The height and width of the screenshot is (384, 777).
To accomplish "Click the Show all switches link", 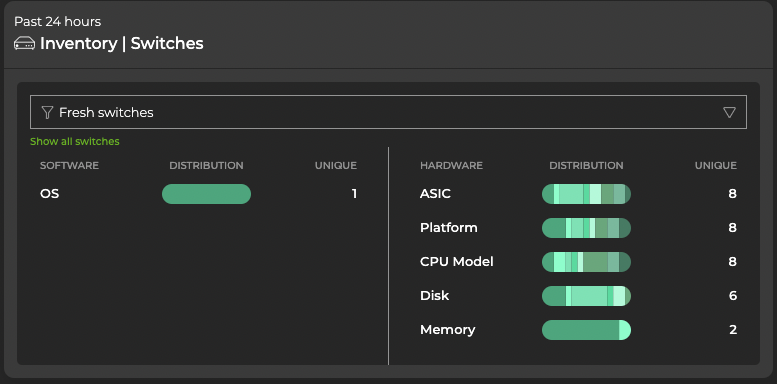I will [75, 142].
